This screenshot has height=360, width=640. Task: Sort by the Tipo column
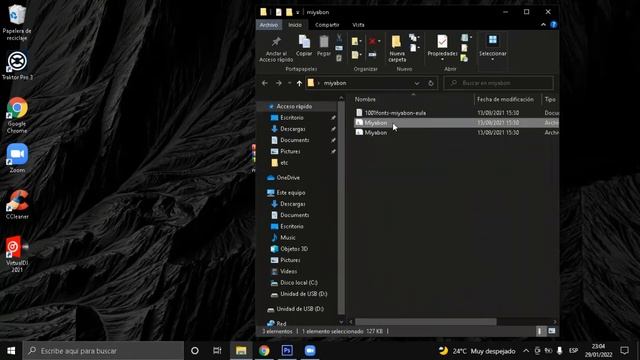(550, 99)
